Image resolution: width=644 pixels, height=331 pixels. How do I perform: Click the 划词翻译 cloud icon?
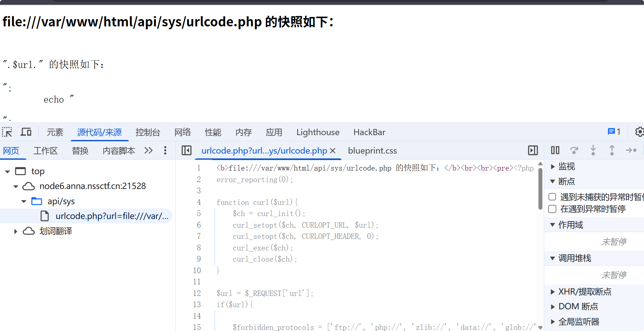(x=29, y=231)
